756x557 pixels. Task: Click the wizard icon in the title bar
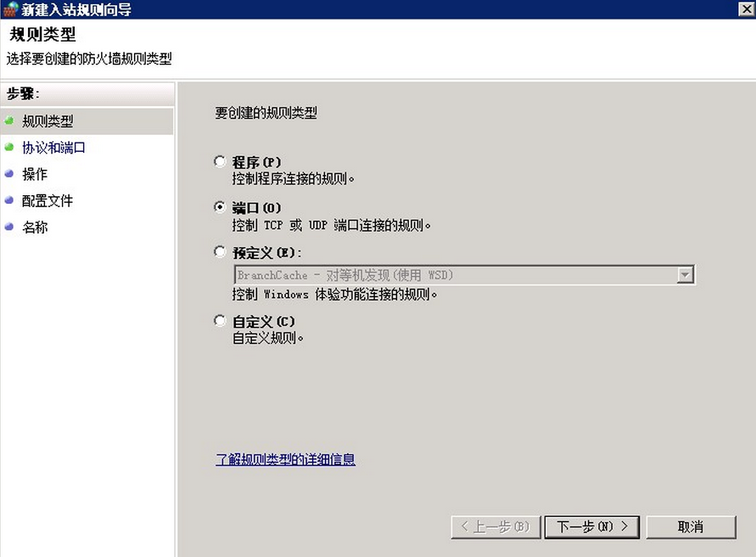point(8,9)
